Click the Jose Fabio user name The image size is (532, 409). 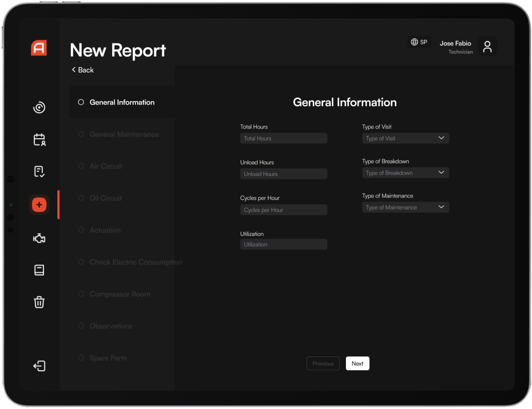[455, 43]
